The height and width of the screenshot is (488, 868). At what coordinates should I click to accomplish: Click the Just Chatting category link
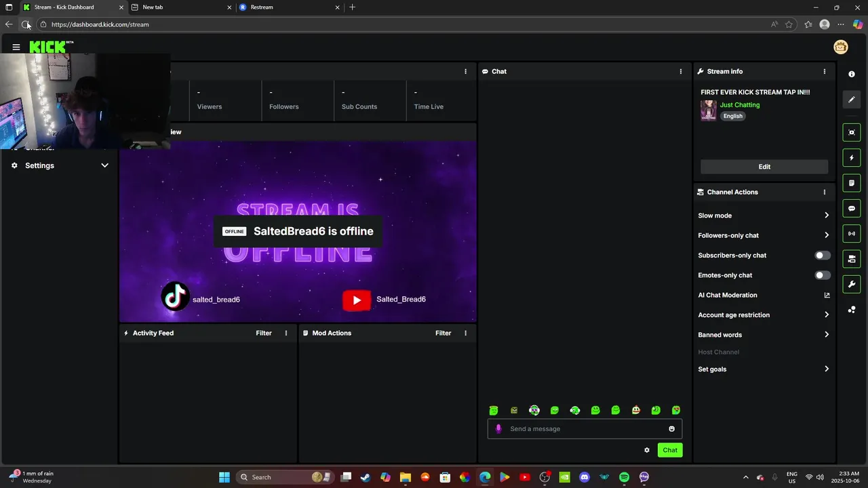740,105
